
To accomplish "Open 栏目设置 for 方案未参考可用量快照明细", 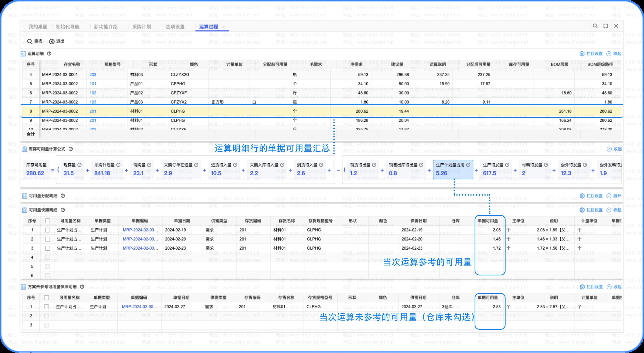I will [591, 287].
